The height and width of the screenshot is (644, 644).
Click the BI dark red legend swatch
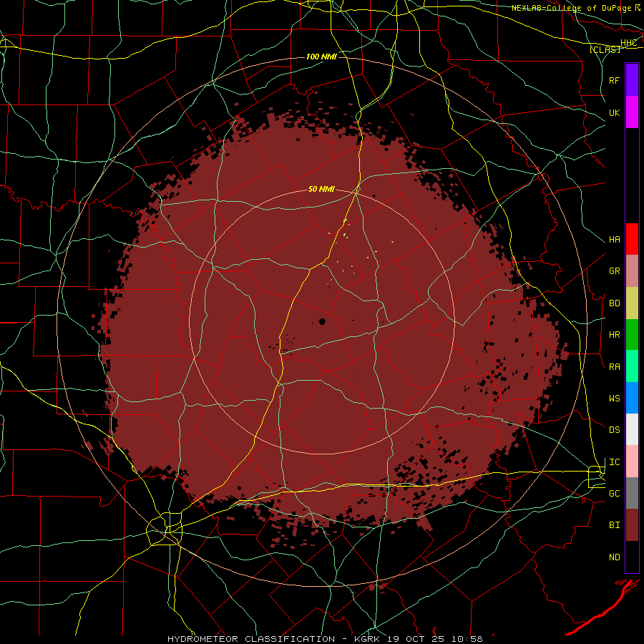coord(632,525)
